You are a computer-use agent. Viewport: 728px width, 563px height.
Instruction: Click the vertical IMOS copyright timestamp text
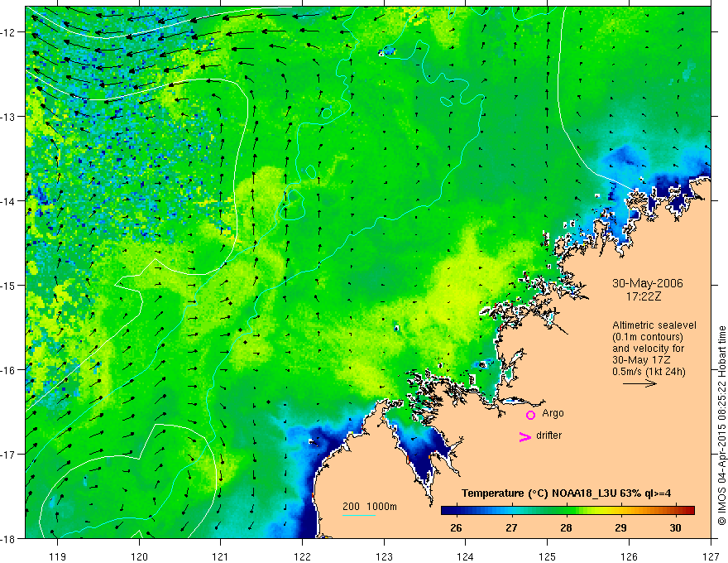(x=721, y=426)
